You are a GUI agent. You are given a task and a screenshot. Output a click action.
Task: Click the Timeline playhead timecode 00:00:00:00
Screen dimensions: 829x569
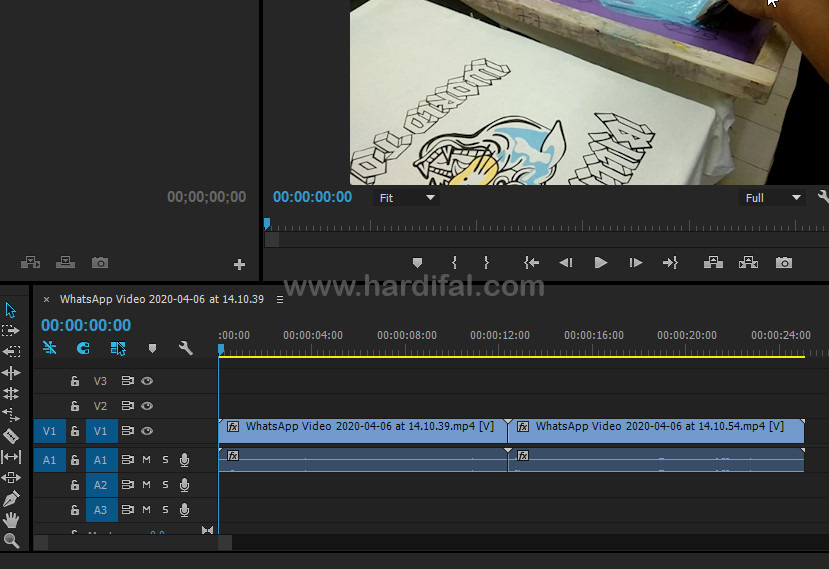coord(86,325)
